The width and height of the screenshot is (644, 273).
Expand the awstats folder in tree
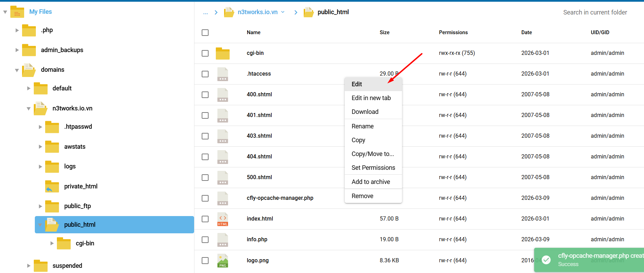click(40, 147)
